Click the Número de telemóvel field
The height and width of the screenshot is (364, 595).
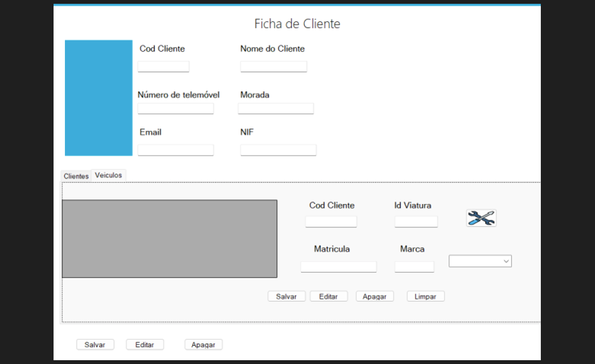click(176, 108)
